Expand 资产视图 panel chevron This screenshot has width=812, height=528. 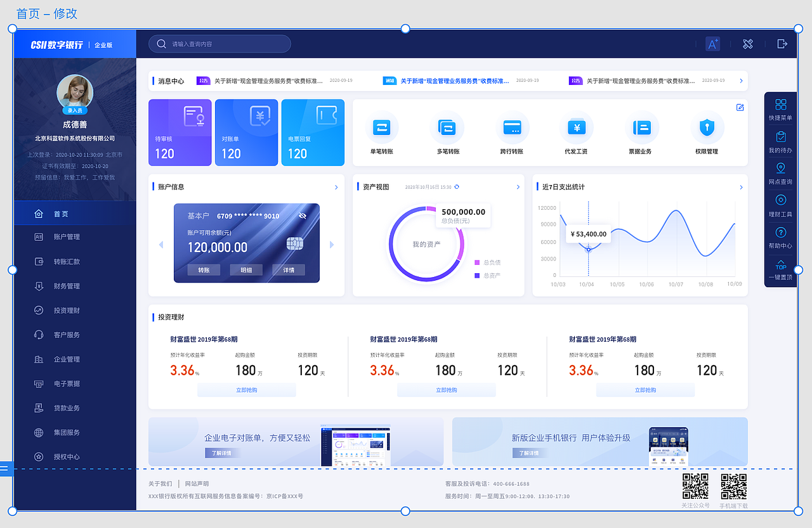point(518,187)
